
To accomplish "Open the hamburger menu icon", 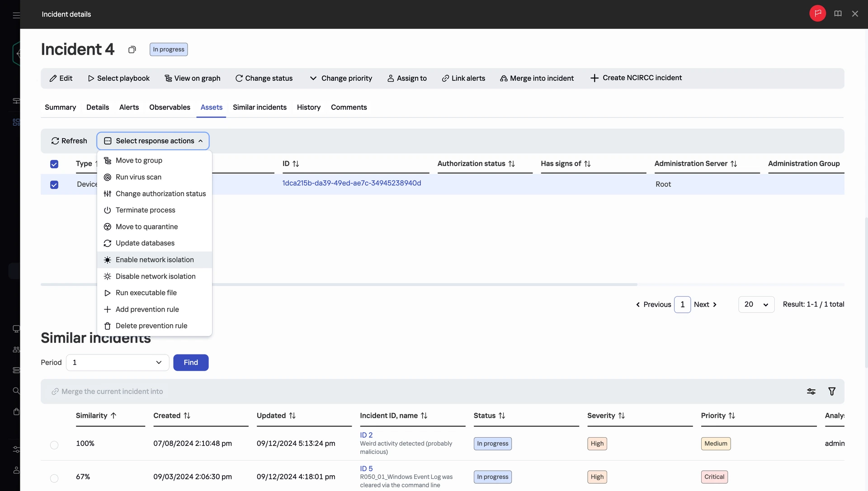I will pyautogui.click(x=16, y=15).
